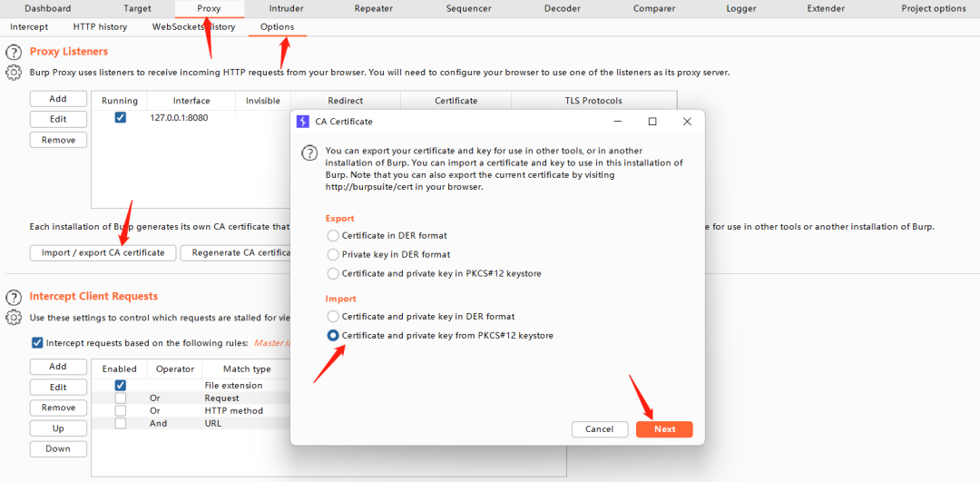Viewport: 980px width, 482px height.
Task: Open Proxy Listeners settings gear
Action: coord(13,73)
